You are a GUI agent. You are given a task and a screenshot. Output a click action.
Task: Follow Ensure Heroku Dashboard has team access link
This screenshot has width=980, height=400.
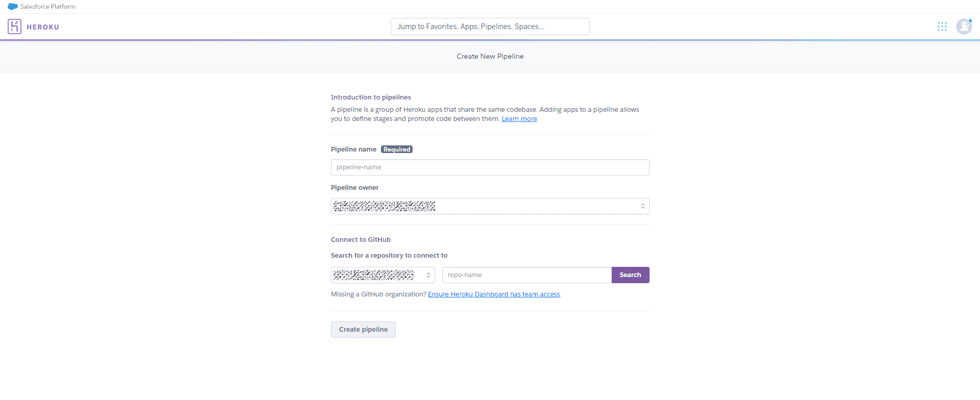point(493,294)
